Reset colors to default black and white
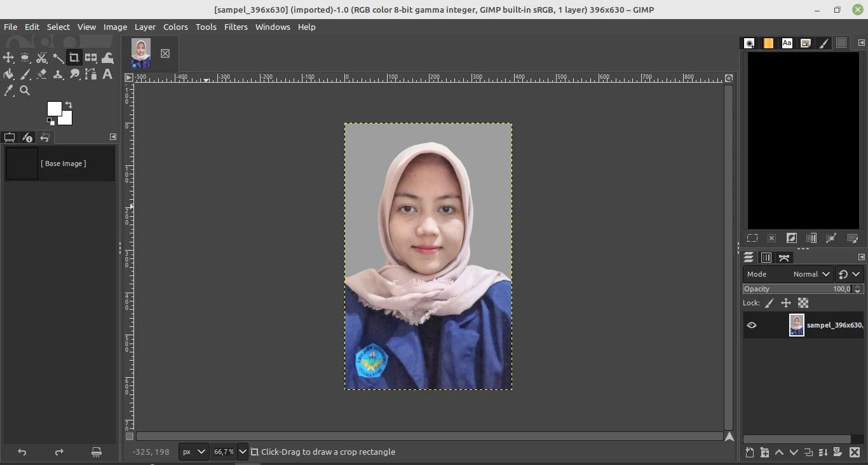 tap(50, 121)
